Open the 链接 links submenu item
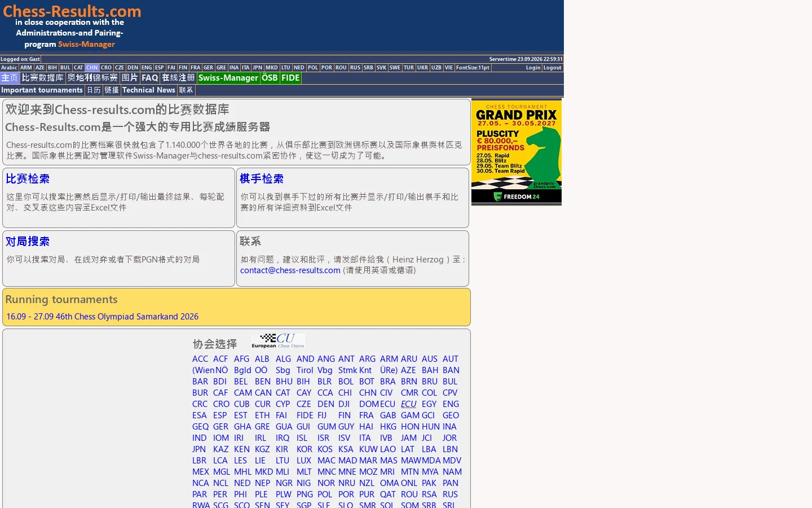 (112, 90)
